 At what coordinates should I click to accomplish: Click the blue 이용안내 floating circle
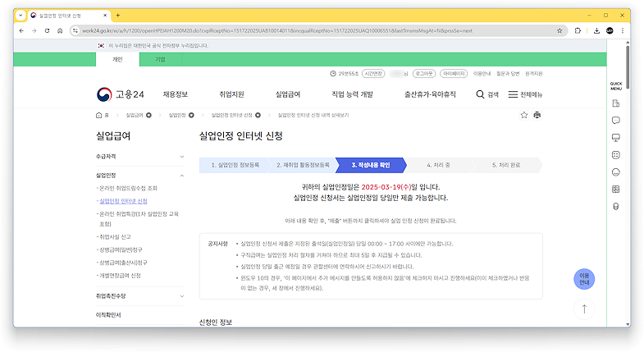point(584,279)
